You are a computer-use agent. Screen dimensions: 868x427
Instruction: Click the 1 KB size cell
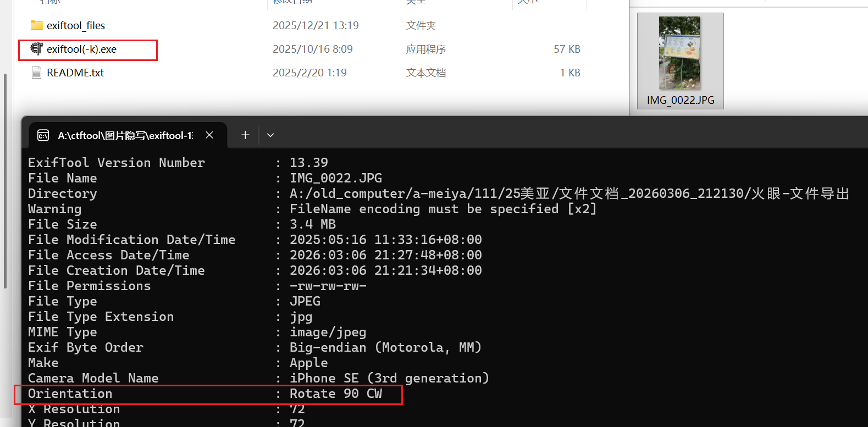tap(570, 73)
